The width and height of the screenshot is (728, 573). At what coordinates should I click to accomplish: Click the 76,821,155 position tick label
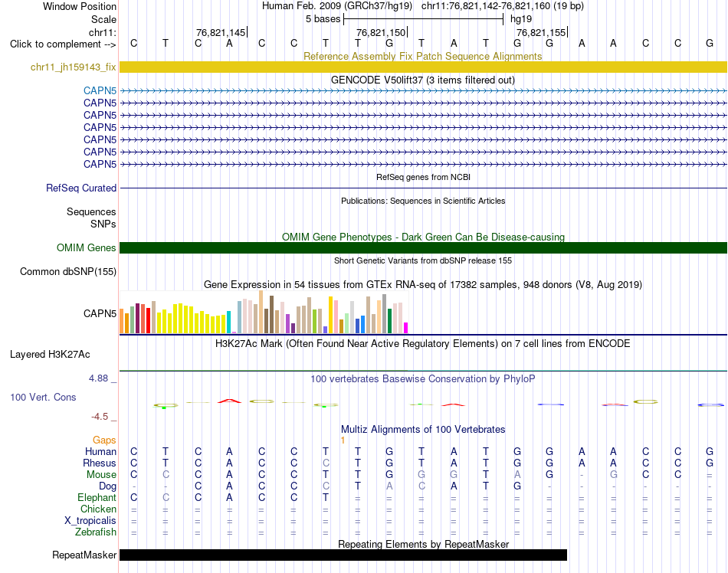[541, 32]
